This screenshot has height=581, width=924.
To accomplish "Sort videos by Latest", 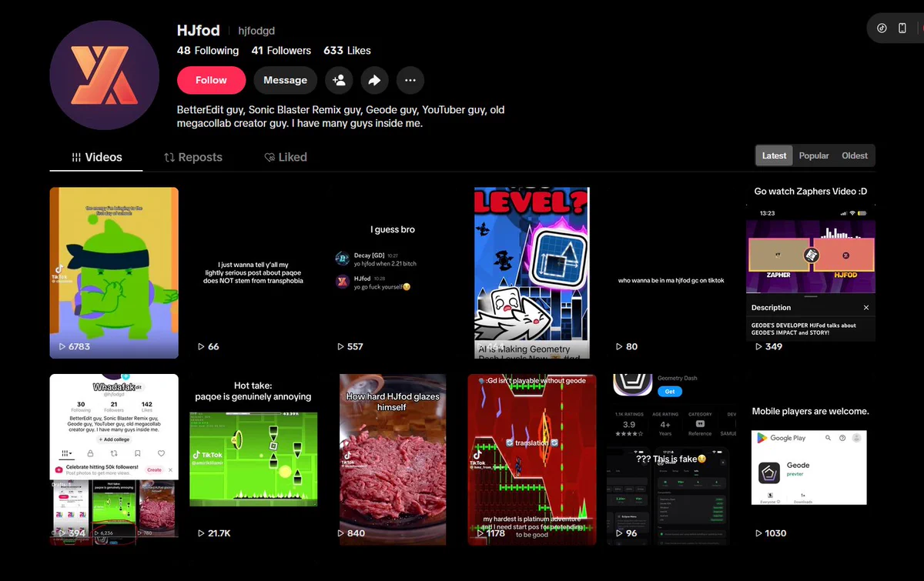I will coord(774,155).
